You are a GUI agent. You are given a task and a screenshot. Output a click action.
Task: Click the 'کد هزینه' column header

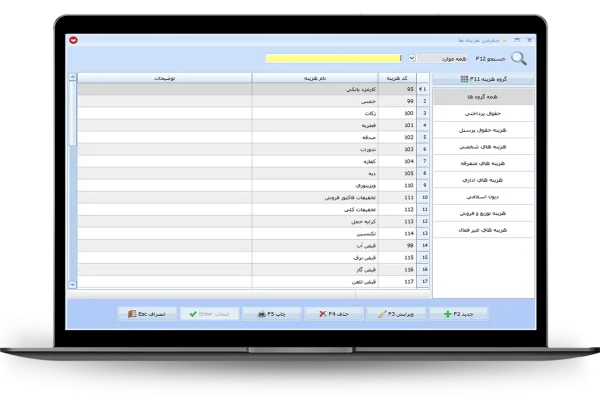395,77
